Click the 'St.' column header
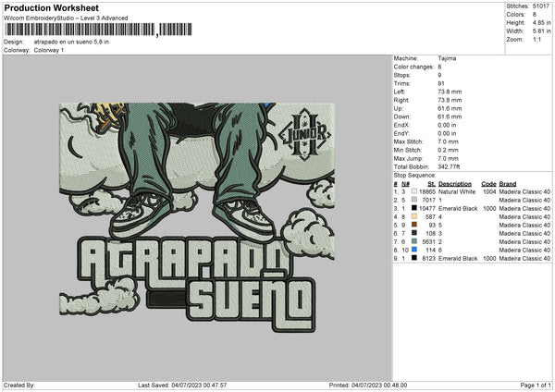The height and width of the screenshot is (392, 555). coord(431,184)
